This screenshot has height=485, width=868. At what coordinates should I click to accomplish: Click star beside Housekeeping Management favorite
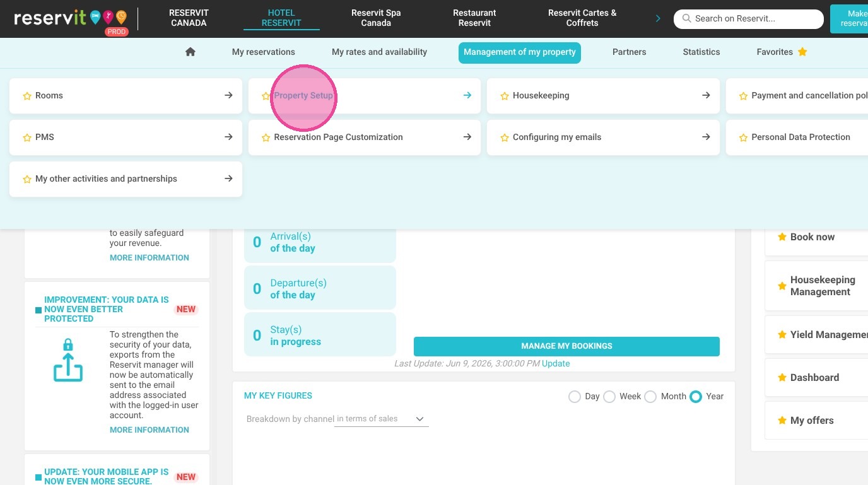tap(782, 286)
